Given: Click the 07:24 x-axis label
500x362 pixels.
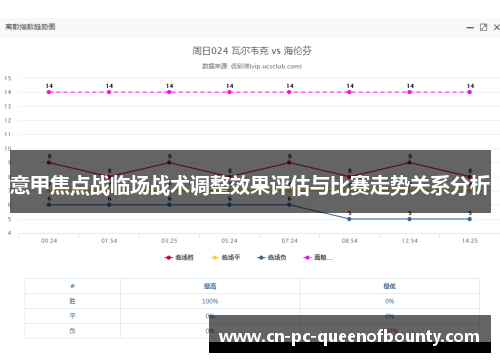Looking at the screenshot, I should pos(289,241).
